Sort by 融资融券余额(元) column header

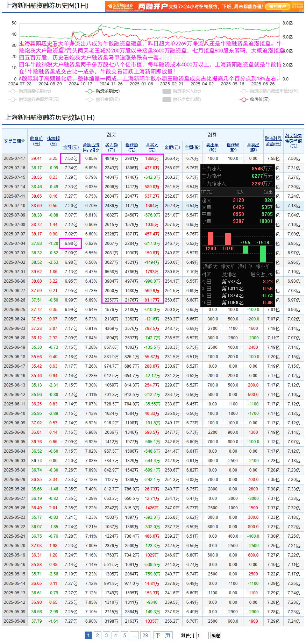[273, 141]
